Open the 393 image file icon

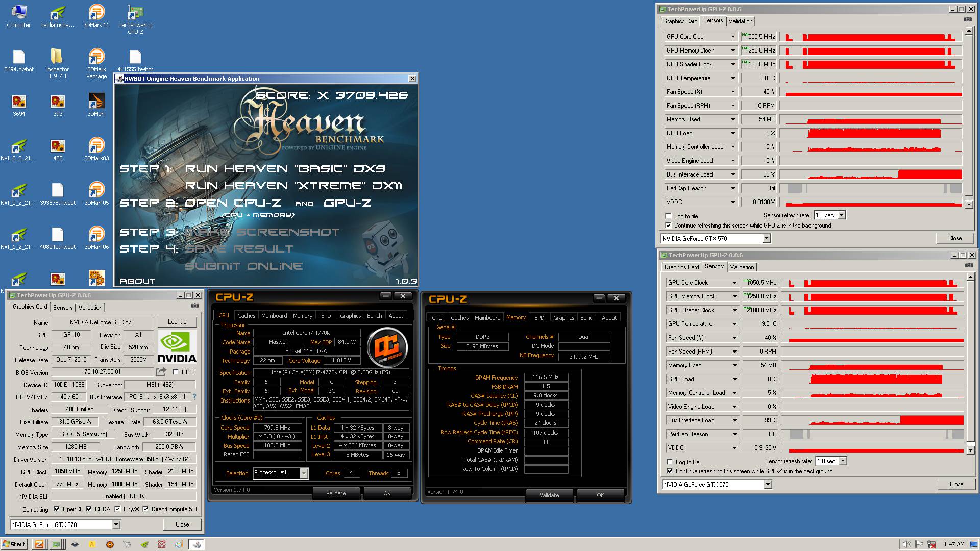[x=58, y=106]
